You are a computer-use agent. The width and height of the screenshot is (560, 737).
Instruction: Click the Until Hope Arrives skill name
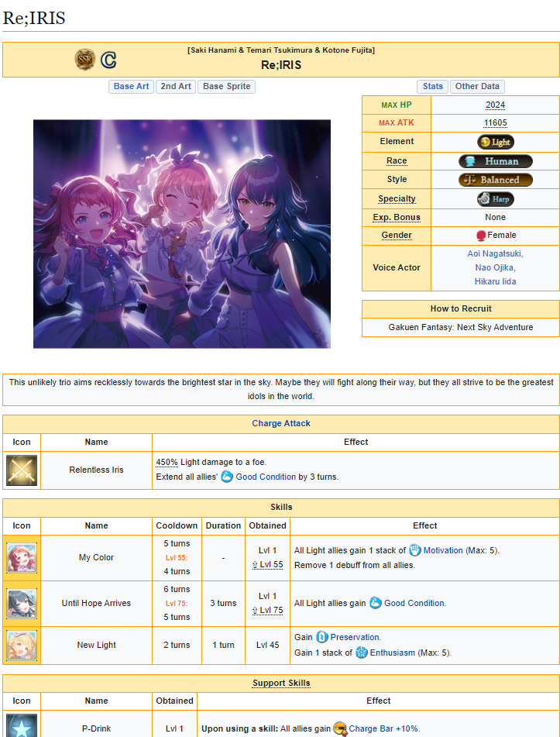[x=96, y=604]
